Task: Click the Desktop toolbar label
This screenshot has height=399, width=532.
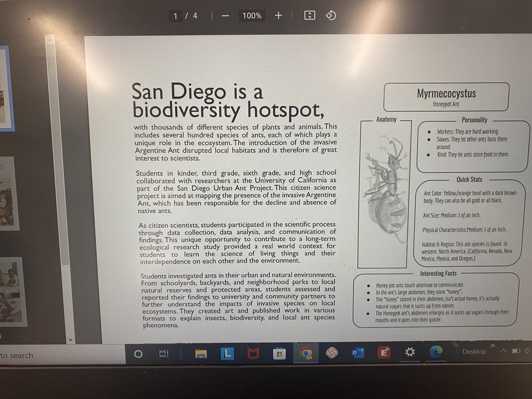Action: [474, 352]
